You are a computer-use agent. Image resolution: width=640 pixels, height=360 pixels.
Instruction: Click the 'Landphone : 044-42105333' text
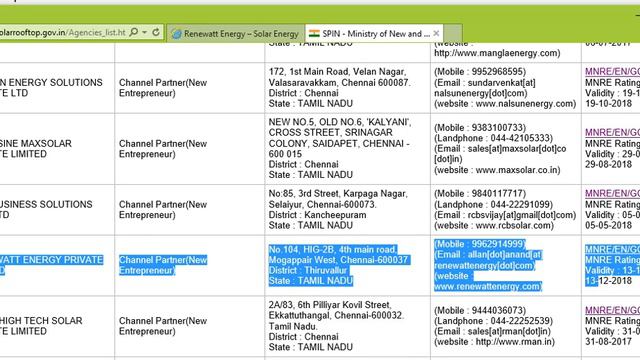[x=493, y=138]
